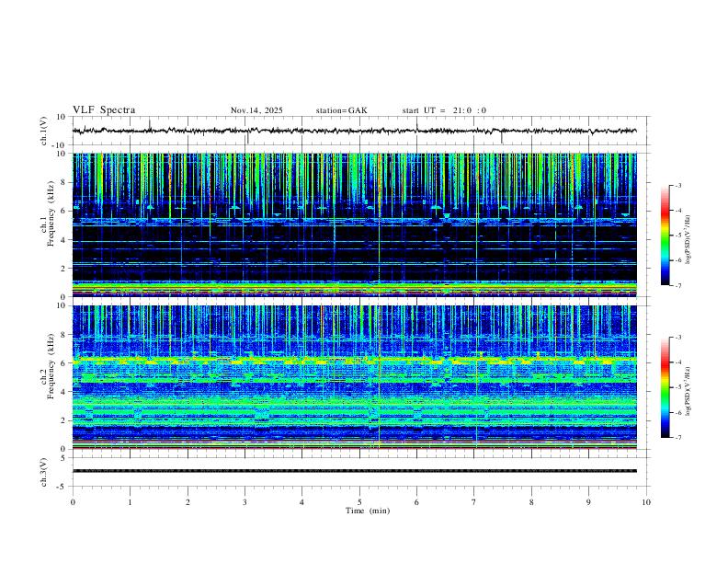Click the ch.3 voltage trace band
This screenshot has height=563, width=728.
pyautogui.click(x=354, y=471)
